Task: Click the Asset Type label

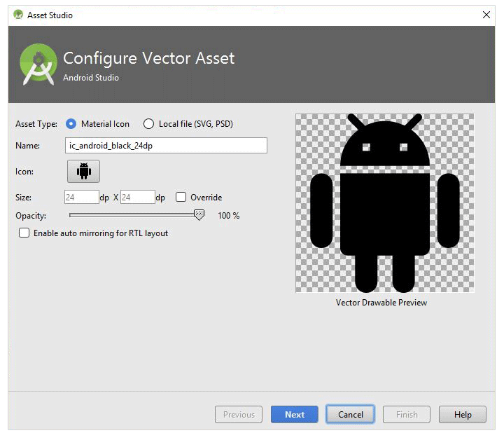Action: (36, 124)
